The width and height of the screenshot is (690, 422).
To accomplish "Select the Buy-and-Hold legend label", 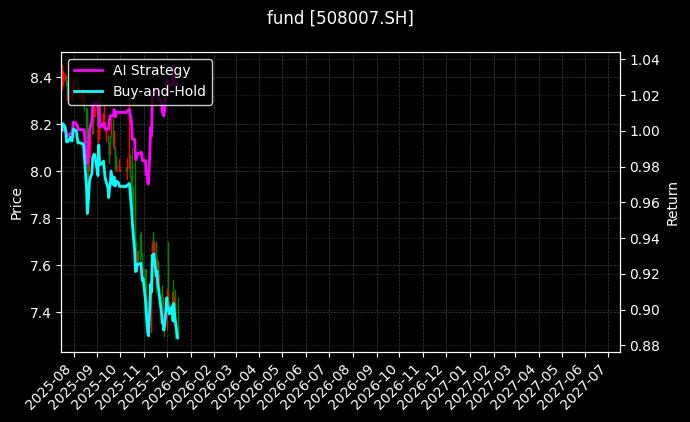I will tap(159, 91).
